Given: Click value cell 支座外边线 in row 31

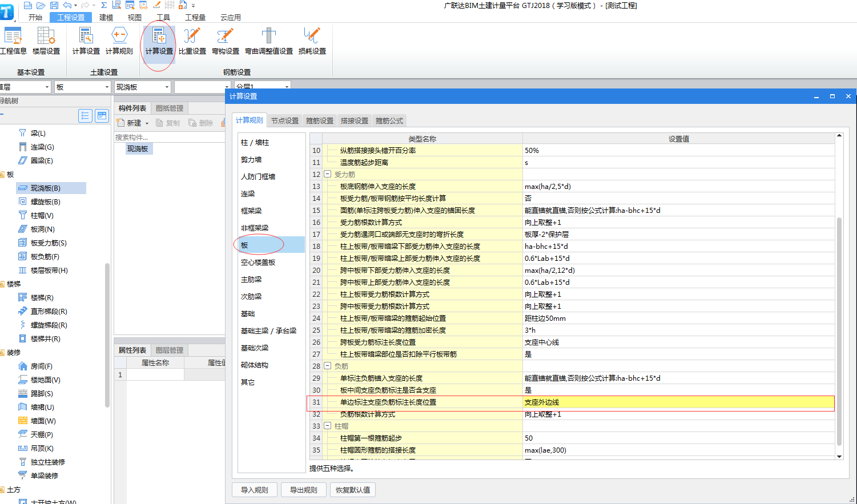Looking at the screenshot, I should coord(678,402).
